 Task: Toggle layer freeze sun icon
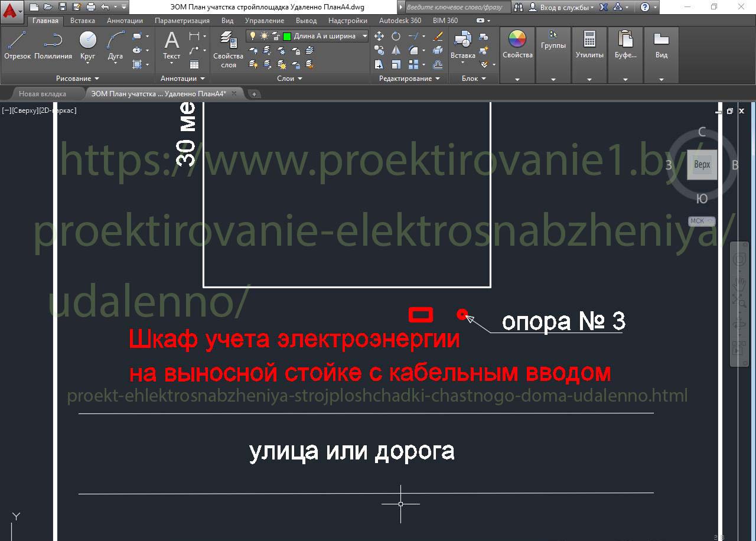[x=264, y=36]
